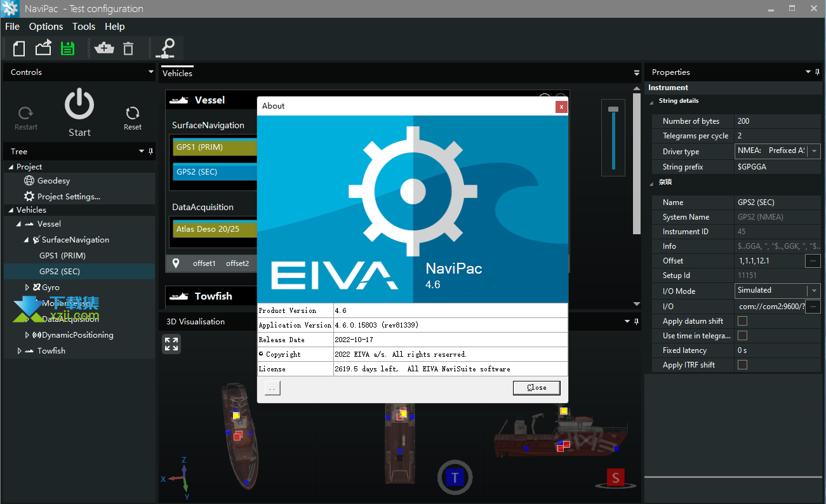Collapse the SurfaceNavigation tree node
Screen dimensions: 826x504
(x=27, y=240)
